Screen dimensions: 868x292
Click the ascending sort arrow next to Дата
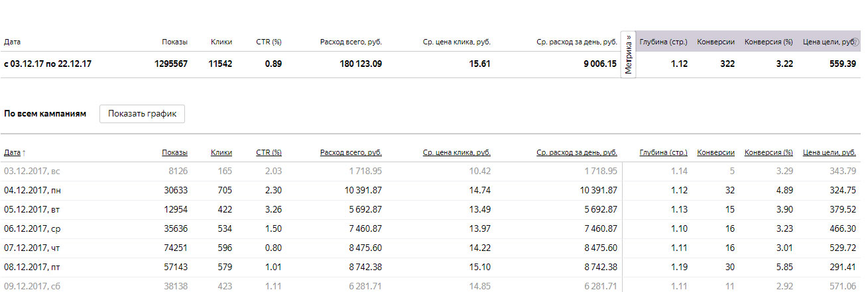[x=25, y=153]
